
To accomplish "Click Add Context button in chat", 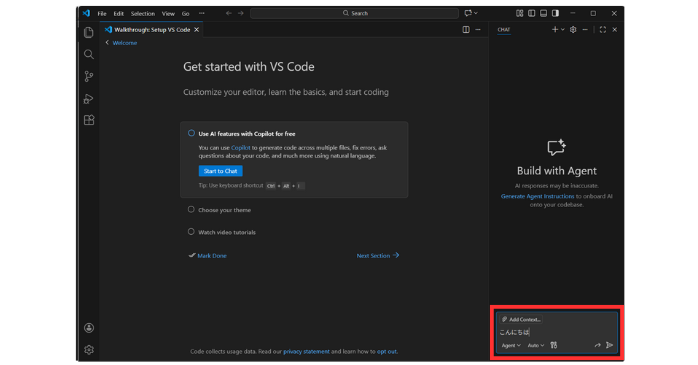I will 520,320.
